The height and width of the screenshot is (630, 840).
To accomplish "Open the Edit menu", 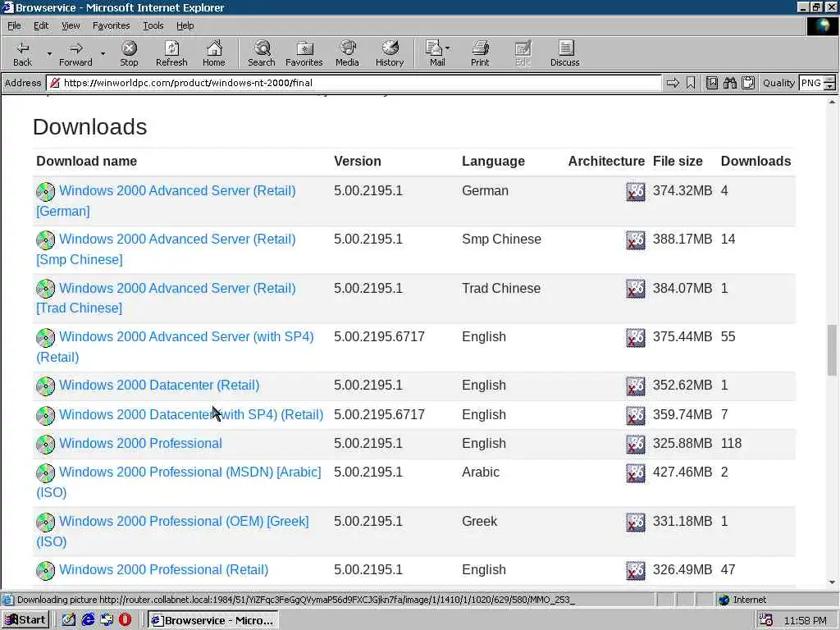I will click(41, 25).
